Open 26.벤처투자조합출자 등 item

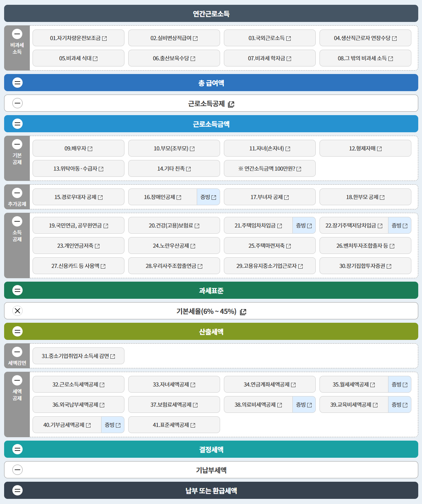pyautogui.click(x=365, y=246)
